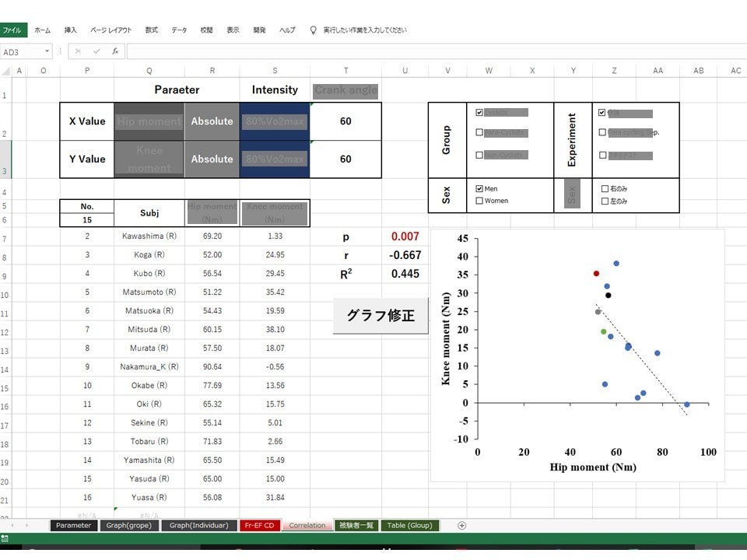Select the X Value Absolute cell
The width and height of the screenshot is (747, 560).
click(212, 121)
